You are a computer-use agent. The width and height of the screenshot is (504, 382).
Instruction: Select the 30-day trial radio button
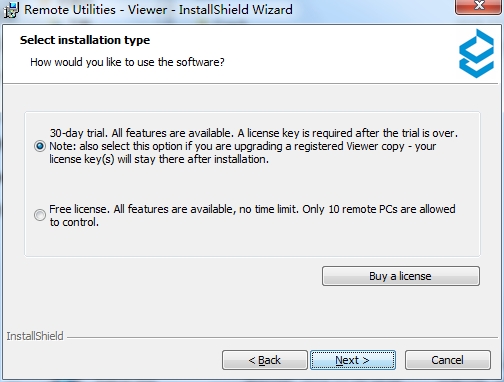coord(40,146)
